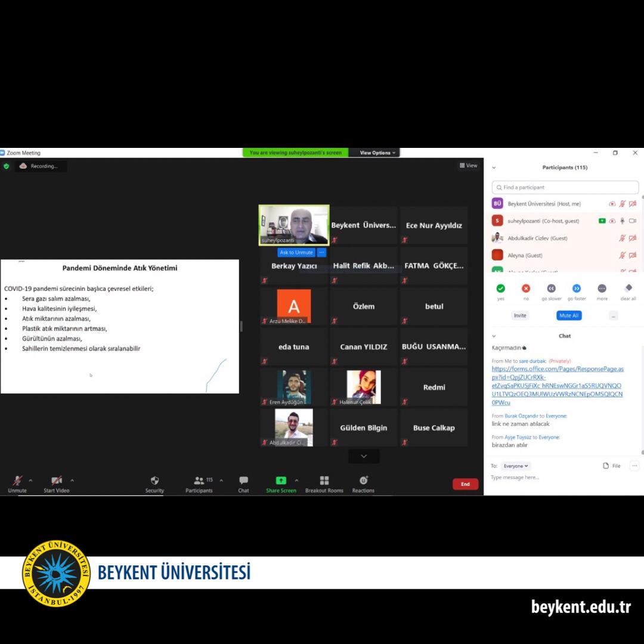Expand the arrow beside Participants count
The width and height of the screenshot is (644, 644).
coord(221,480)
